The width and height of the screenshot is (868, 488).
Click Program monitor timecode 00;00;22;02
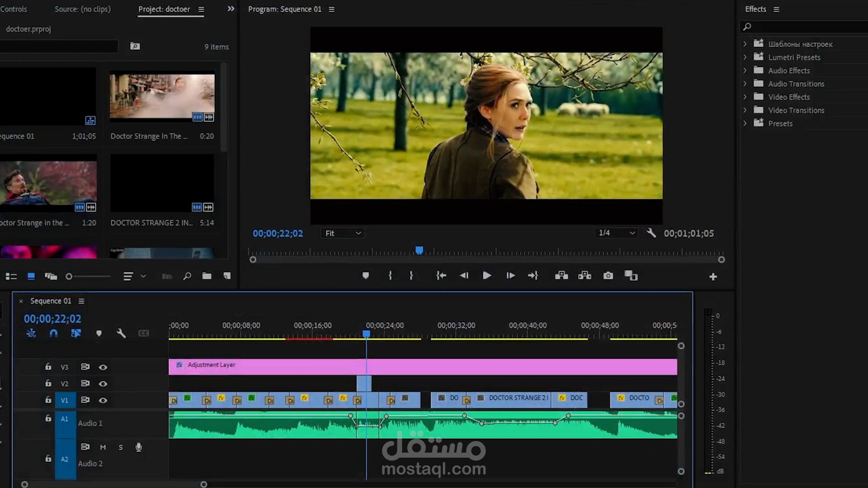[x=278, y=234]
